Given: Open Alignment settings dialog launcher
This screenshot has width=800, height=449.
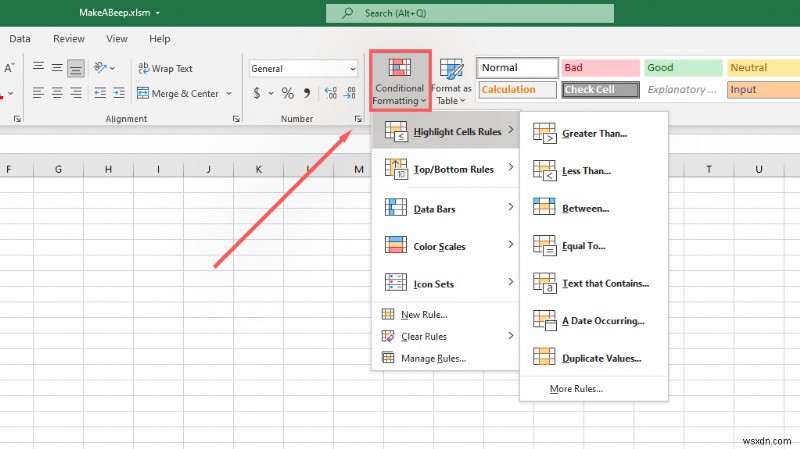Looking at the screenshot, I should coord(236,119).
